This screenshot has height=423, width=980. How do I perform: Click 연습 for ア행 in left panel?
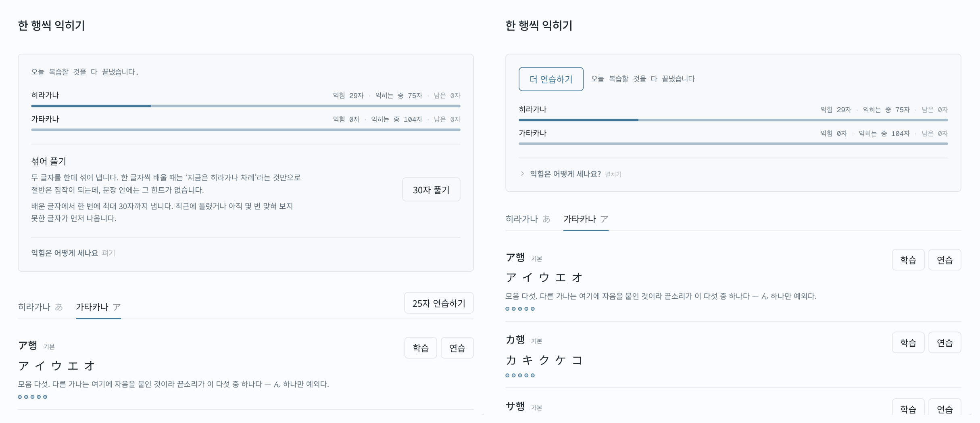pyautogui.click(x=457, y=348)
